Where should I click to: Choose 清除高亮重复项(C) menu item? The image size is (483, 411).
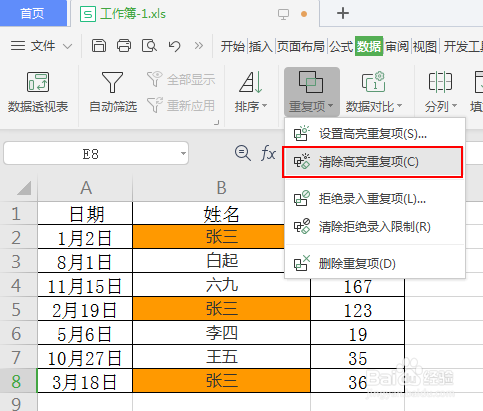(373, 162)
